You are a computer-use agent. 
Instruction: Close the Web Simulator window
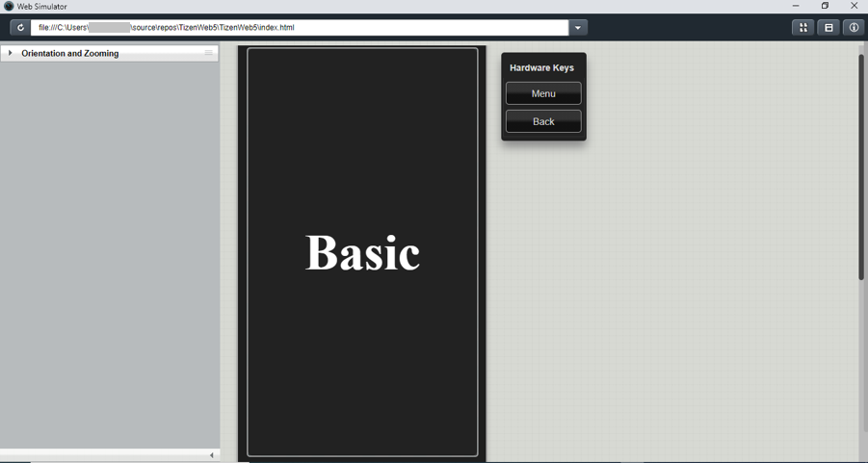click(x=854, y=7)
